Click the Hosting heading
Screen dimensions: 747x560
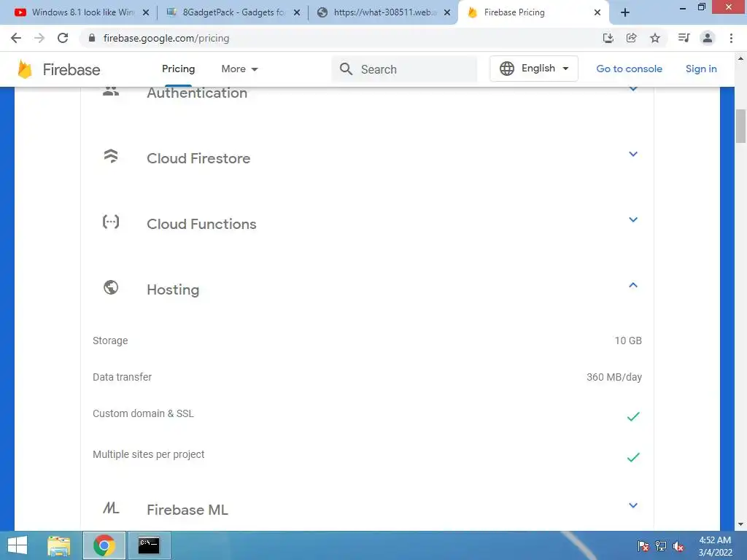173,289
